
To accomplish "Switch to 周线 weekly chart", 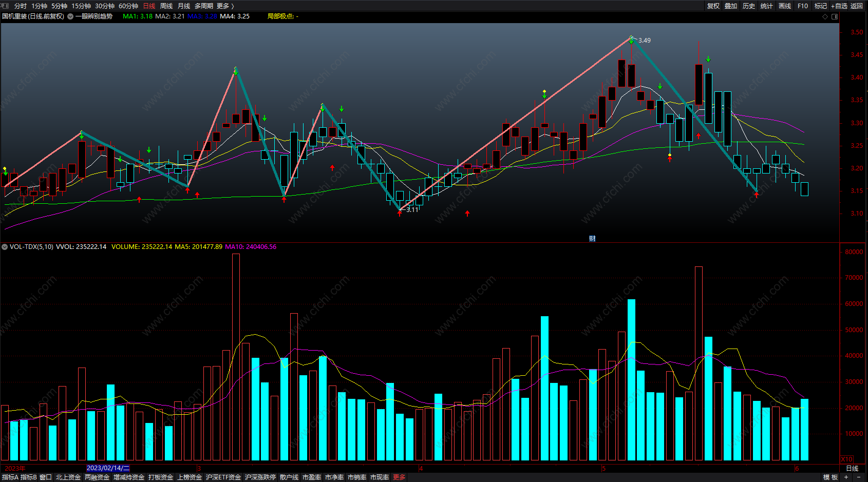I will (166, 6).
